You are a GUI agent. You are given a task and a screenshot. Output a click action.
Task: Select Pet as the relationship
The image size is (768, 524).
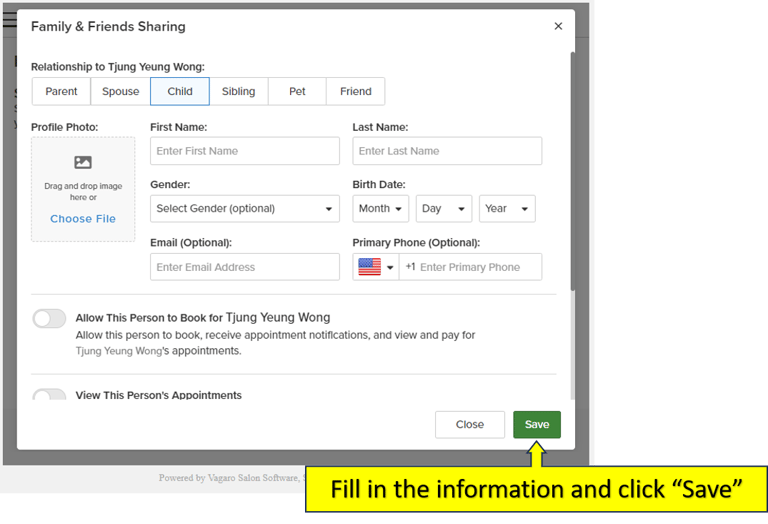pos(297,92)
